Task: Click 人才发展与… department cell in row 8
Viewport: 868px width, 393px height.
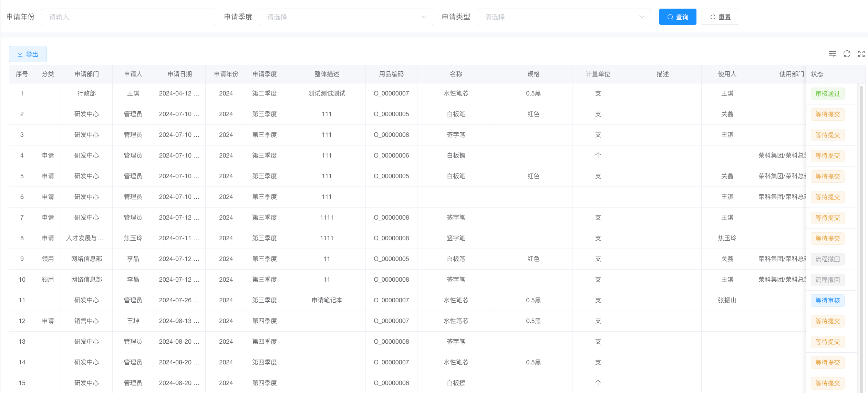Action: [85, 238]
